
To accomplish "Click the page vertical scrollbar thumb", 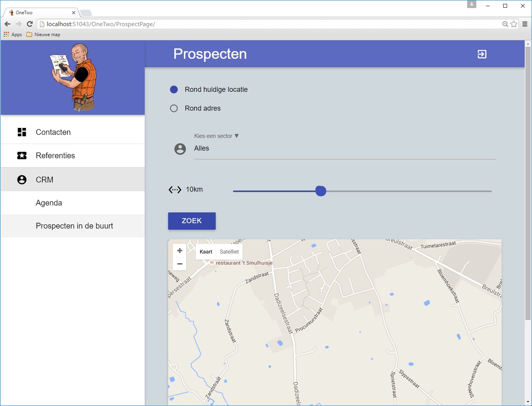I will 528,182.
